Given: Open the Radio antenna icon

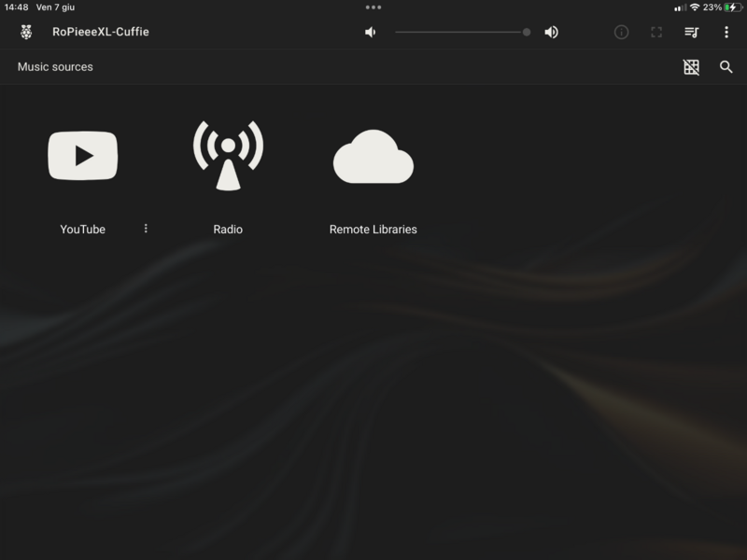Looking at the screenshot, I should [228, 156].
